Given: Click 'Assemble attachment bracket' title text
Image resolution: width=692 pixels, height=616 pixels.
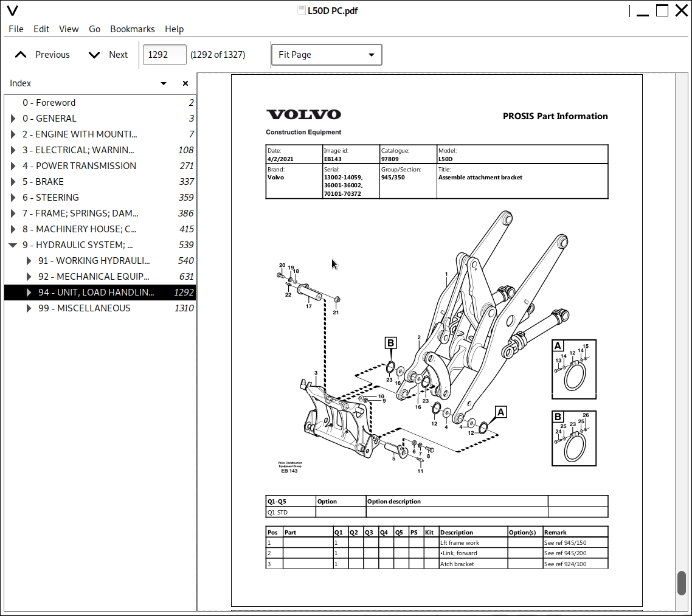Looking at the screenshot, I should point(480,178).
